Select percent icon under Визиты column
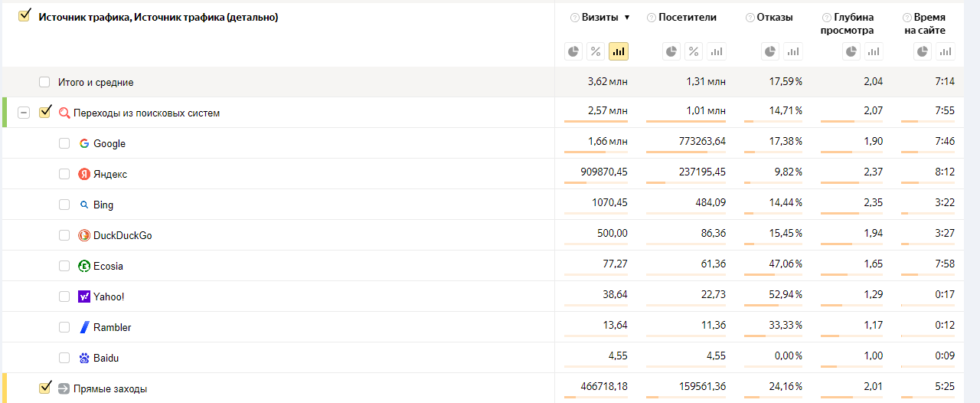This screenshot has height=403, width=980. pyautogui.click(x=596, y=51)
